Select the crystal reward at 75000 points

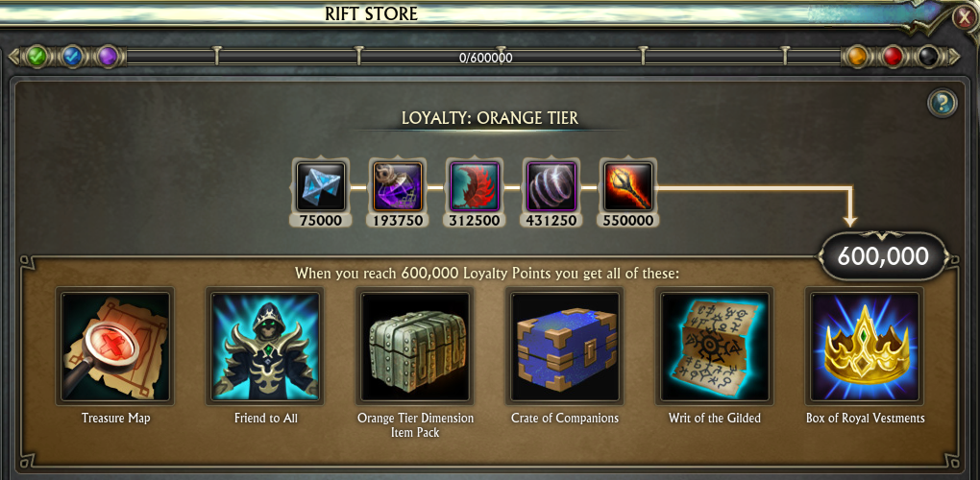[321, 186]
